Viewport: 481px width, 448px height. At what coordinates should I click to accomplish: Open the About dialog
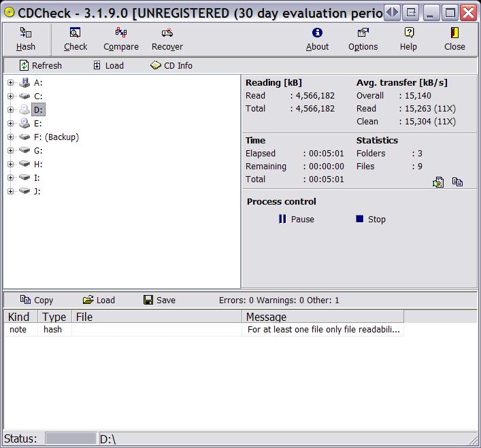(317, 39)
